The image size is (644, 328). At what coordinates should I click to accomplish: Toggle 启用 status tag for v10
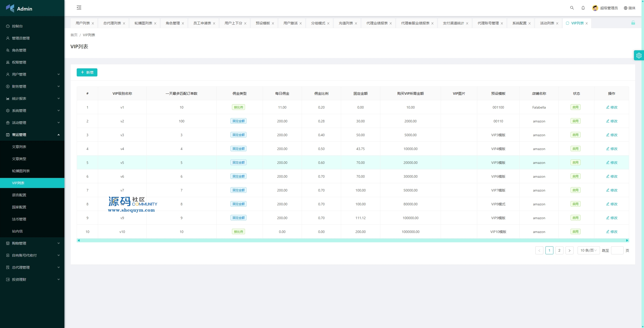[575, 232]
